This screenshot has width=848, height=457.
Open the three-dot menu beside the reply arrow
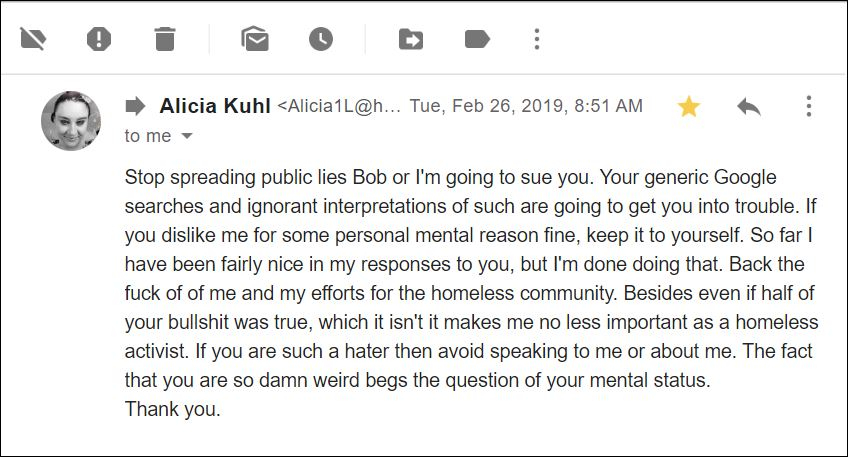coord(808,106)
